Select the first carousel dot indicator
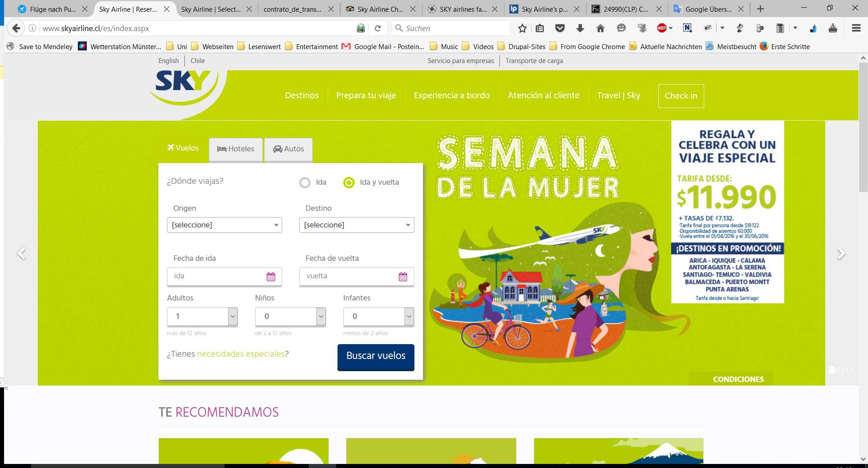 click(832, 370)
